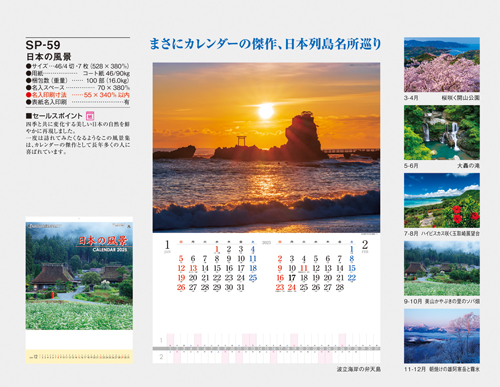Screen dimensions: 500x387
Task: Click the 桜咲く開山公園 caption
Action: point(461,98)
